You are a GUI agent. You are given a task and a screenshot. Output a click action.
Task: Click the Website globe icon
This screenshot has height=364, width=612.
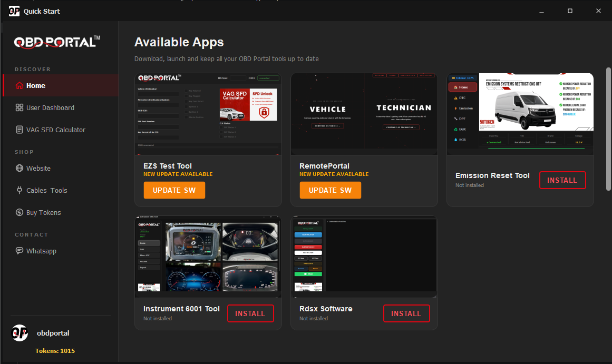(x=20, y=168)
